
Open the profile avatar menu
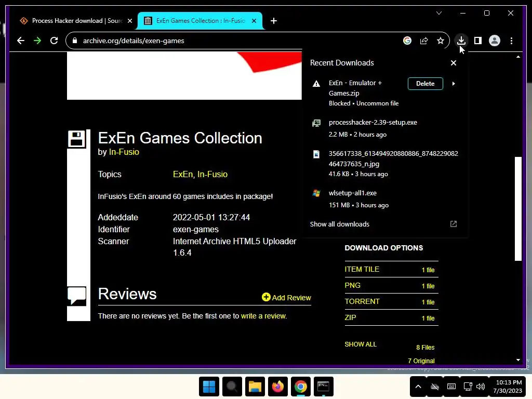coord(495,41)
